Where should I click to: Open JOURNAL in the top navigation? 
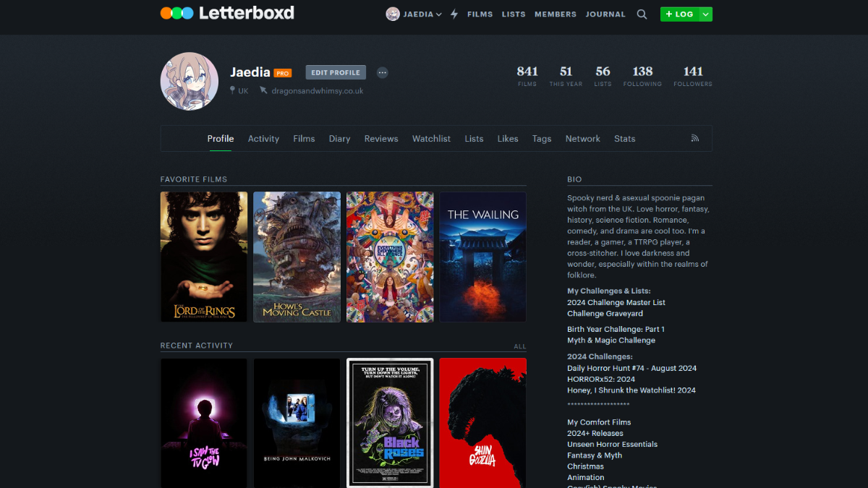606,14
